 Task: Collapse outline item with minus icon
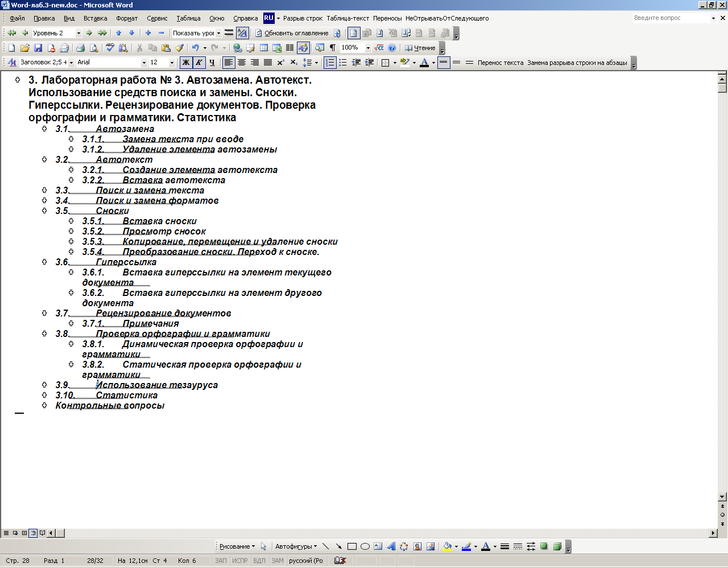[x=162, y=33]
